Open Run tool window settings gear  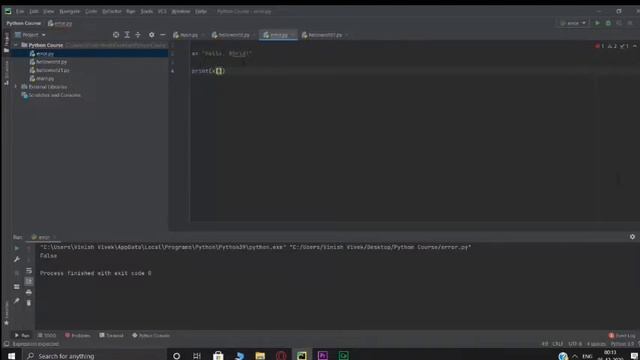632,237
